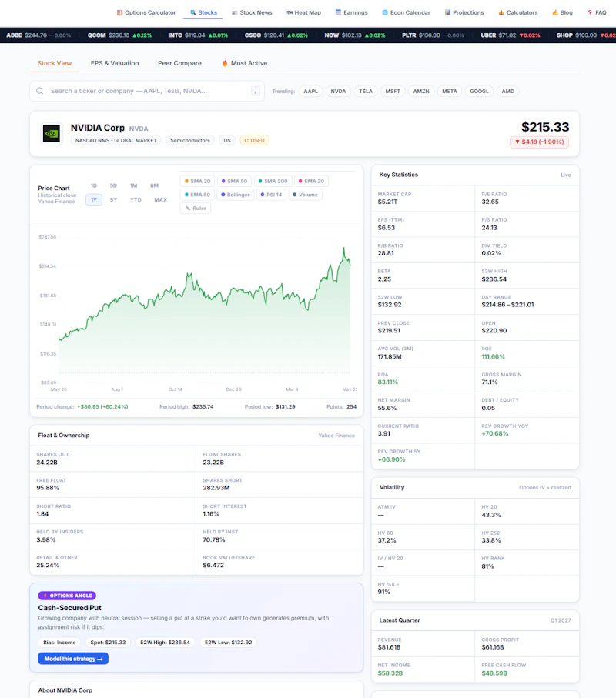This screenshot has width=616, height=698.
Task: Select the AMZN trending chip
Action: 421,92
